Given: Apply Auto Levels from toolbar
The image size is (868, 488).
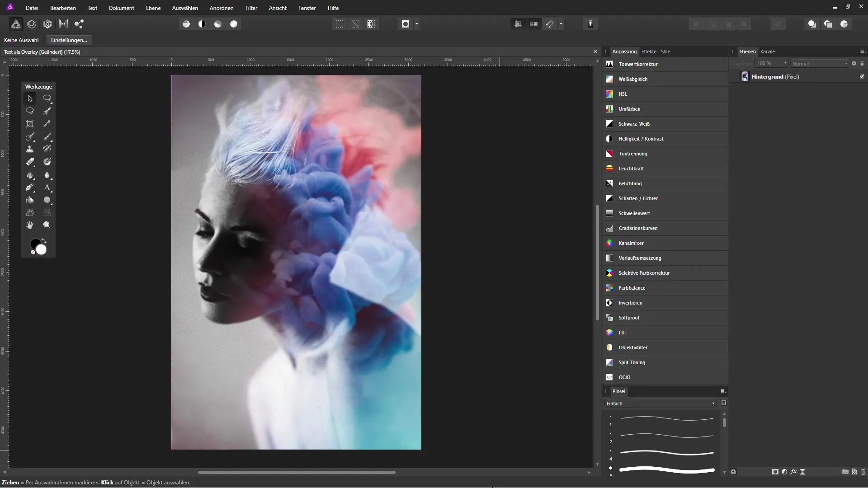Looking at the screenshot, I should [x=186, y=24].
